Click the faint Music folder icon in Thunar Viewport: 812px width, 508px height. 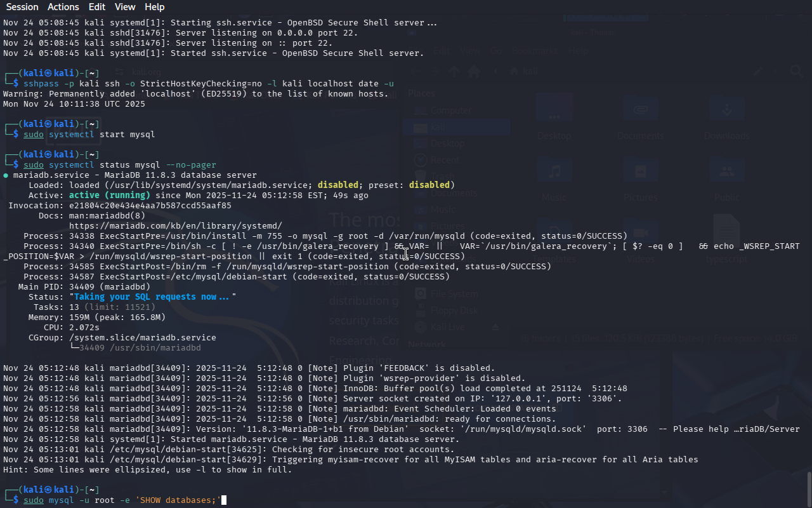pyautogui.click(x=555, y=171)
